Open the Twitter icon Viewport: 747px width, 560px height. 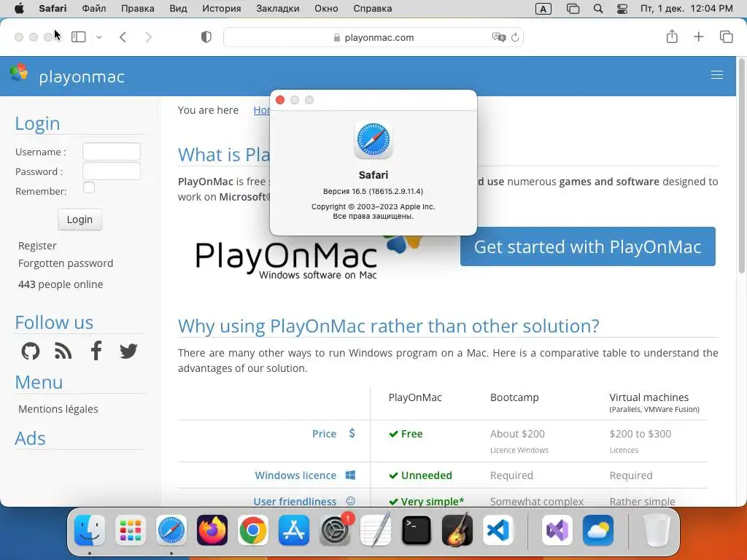[x=128, y=351]
